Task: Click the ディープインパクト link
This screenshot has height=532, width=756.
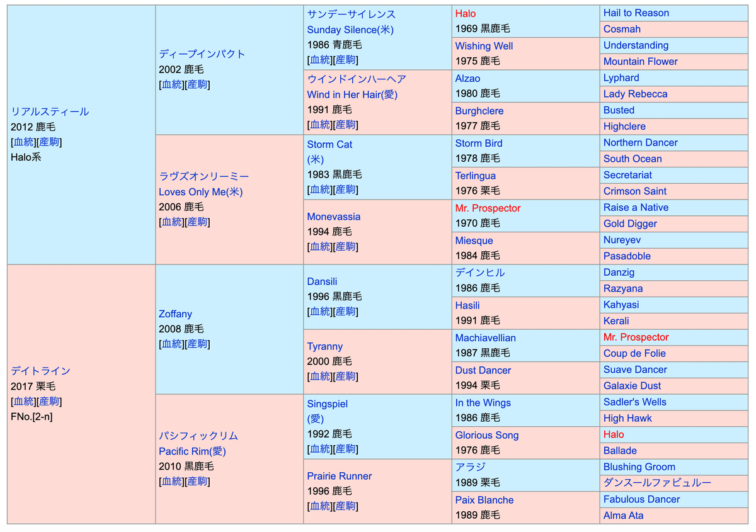Action: click(x=202, y=54)
